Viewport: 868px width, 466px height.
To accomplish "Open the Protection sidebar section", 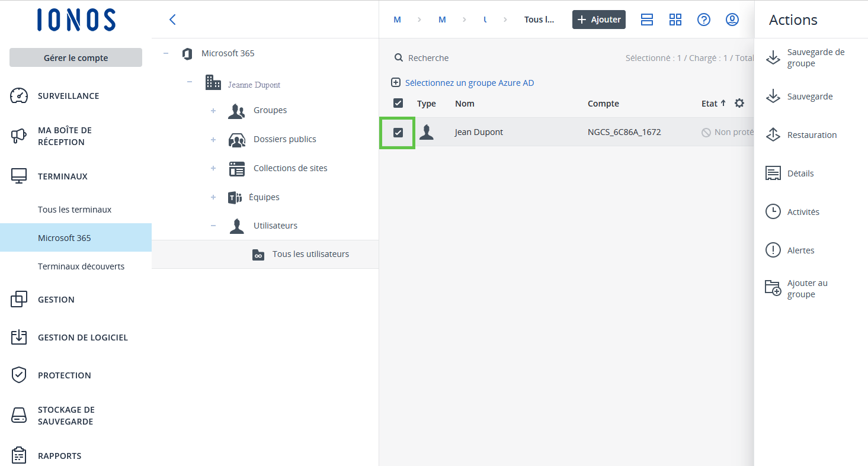I will [64, 375].
